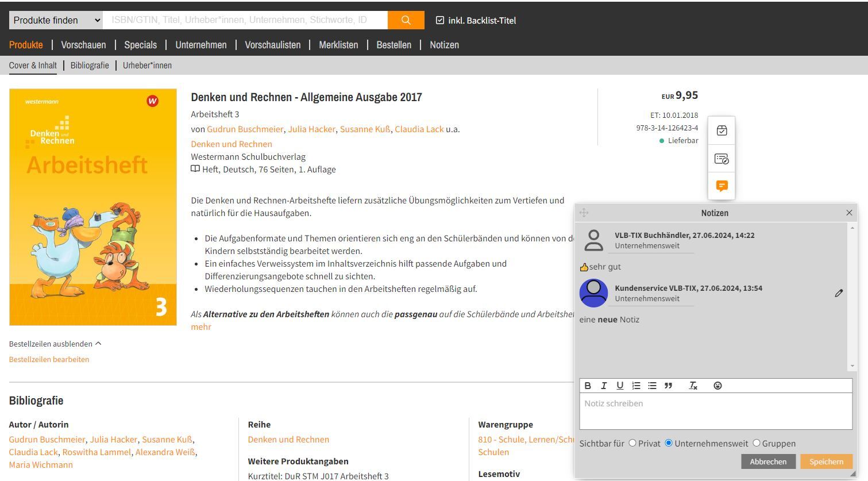This screenshot has height=481, width=868.
Task: Open Alexandra Weiß link in Bibliografie
Action: (x=165, y=452)
